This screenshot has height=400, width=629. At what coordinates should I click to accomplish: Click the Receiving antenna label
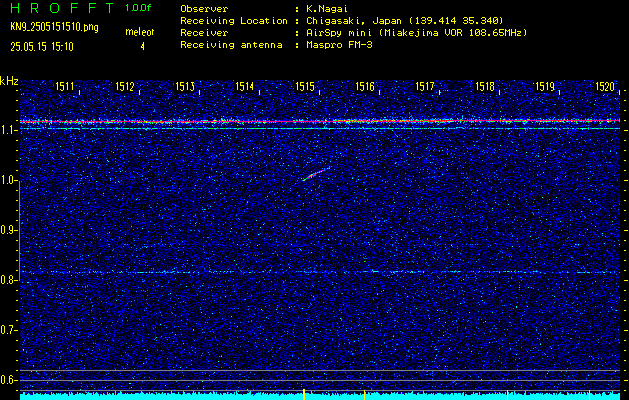[231, 45]
